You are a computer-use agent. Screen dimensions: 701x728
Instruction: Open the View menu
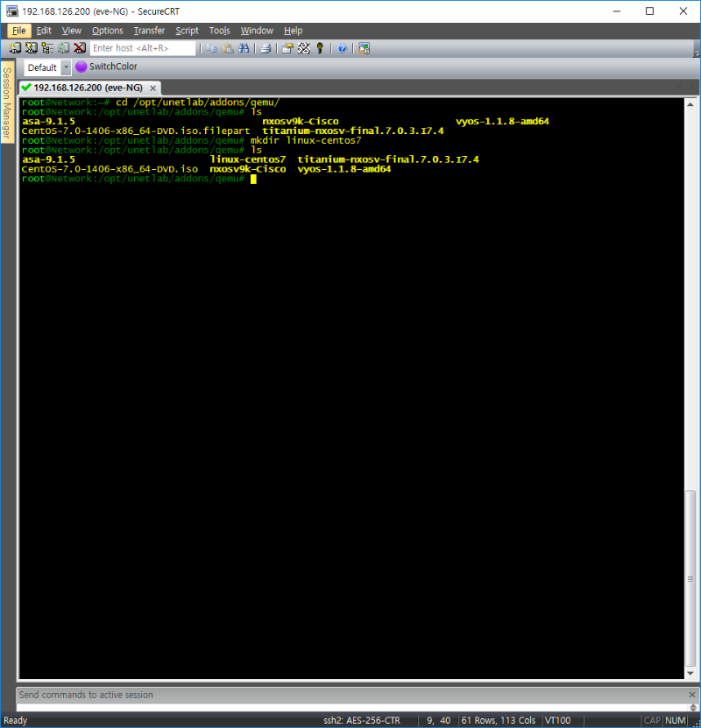[x=72, y=31]
